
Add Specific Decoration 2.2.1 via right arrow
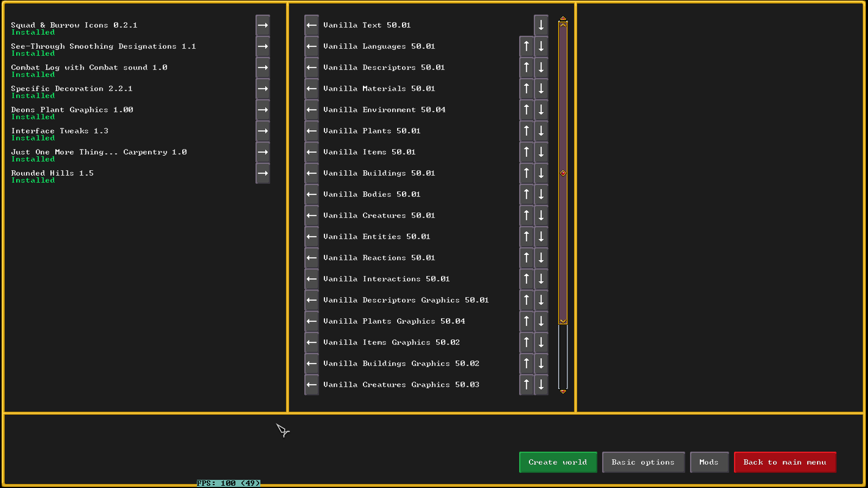point(263,88)
